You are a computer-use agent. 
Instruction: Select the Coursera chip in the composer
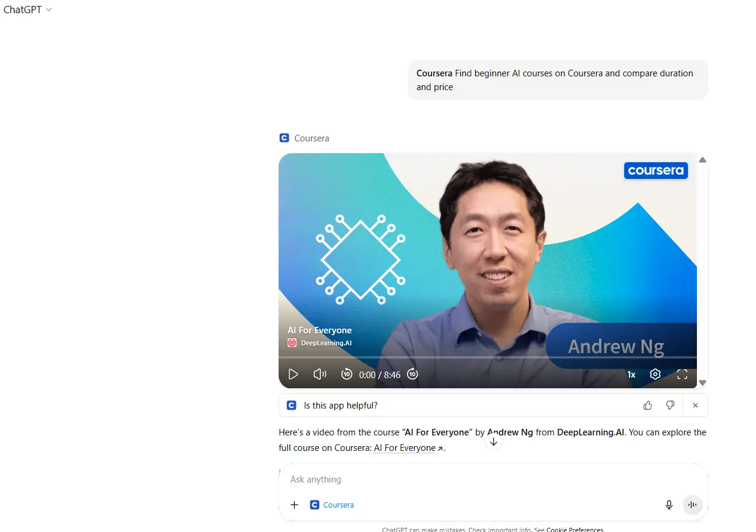(x=332, y=505)
